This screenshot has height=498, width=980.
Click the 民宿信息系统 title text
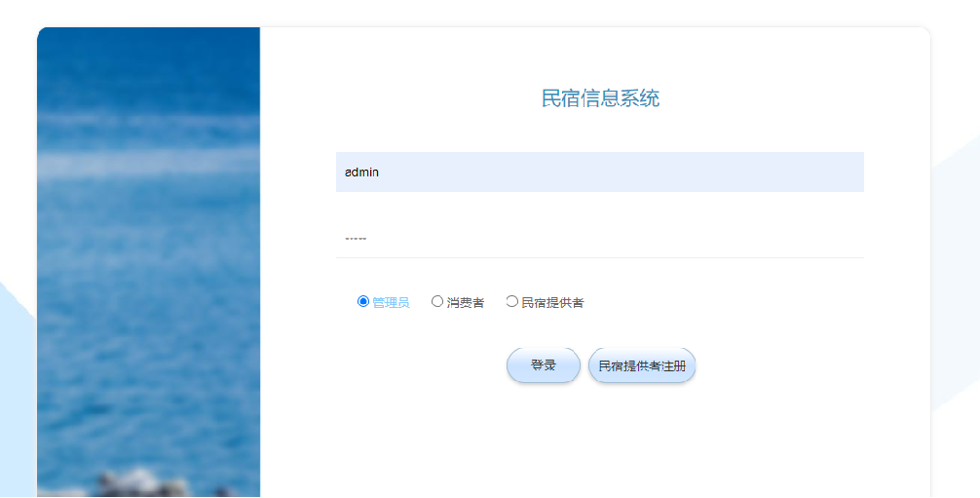pyautogui.click(x=600, y=98)
